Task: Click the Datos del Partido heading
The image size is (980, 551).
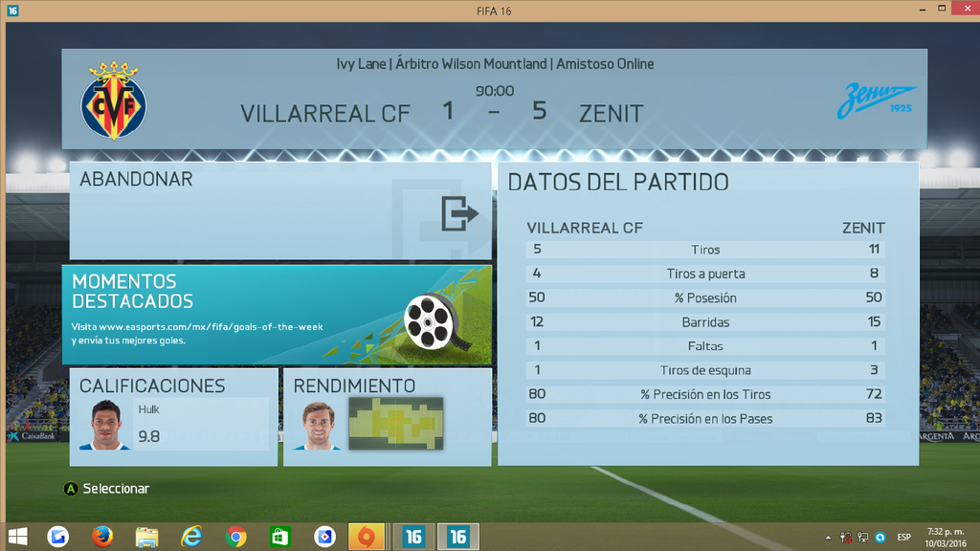Action: (x=618, y=183)
